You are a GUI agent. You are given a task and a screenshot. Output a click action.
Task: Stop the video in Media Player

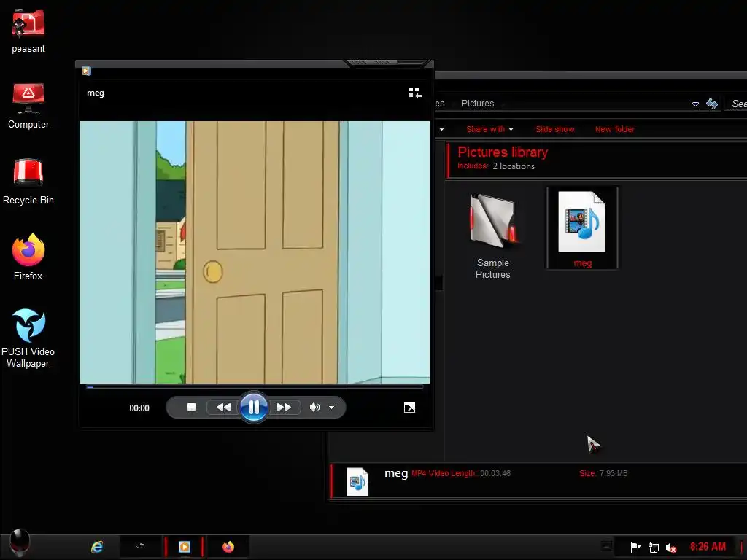click(192, 407)
